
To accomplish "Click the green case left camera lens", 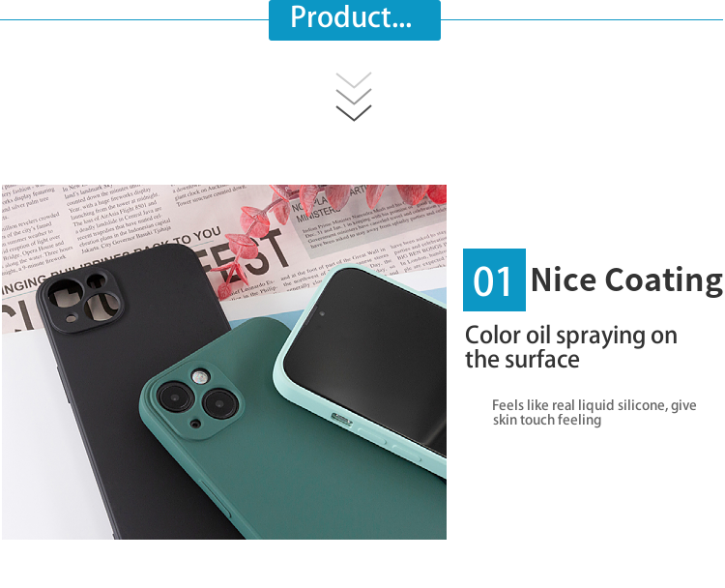I will 176,397.
